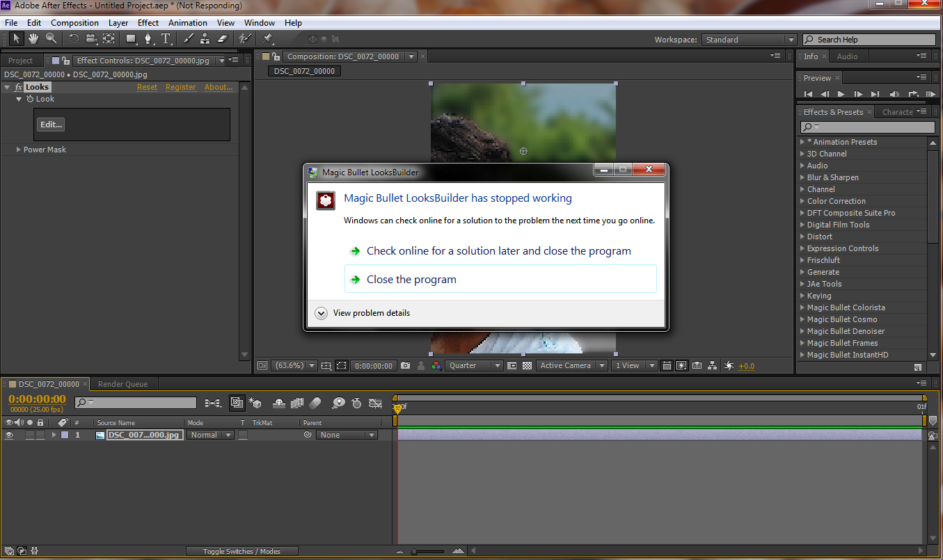Click the Draft 3D cube icon
This screenshot has height=560, width=943.
point(255,403)
